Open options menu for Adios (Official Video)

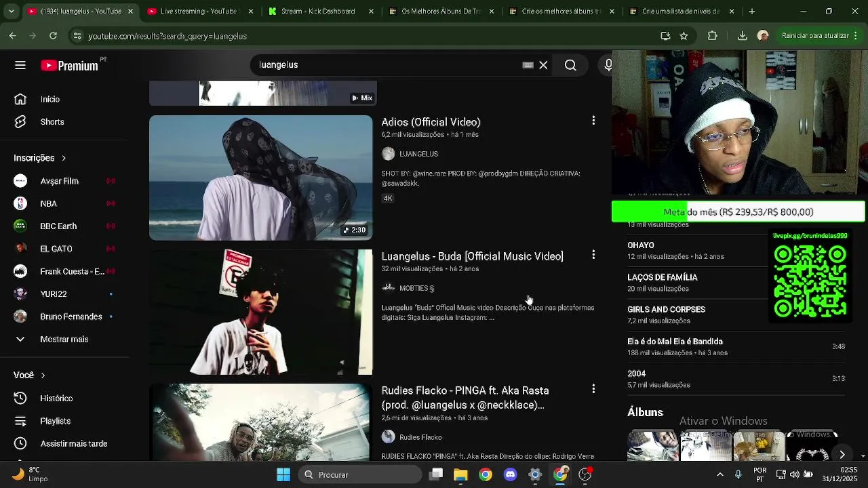coord(593,121)
